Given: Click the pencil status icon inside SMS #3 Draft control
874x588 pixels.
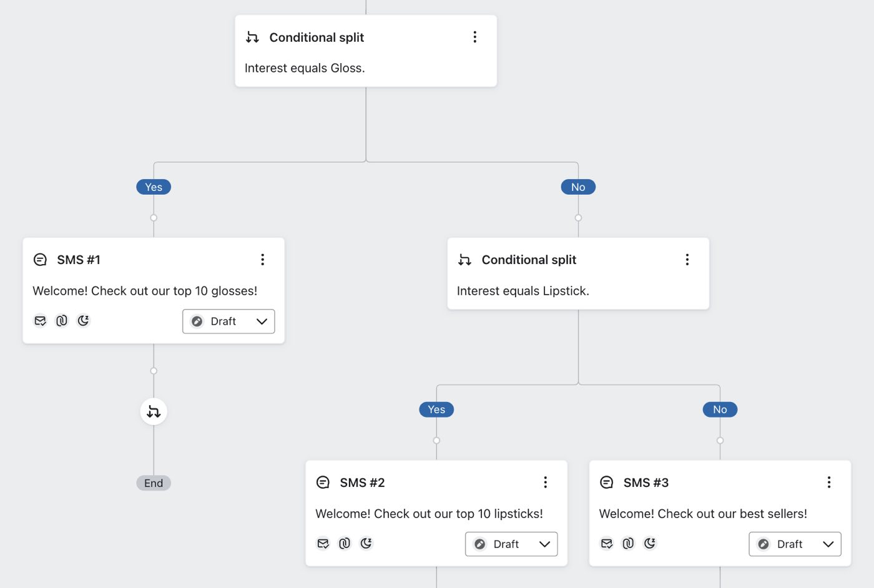Looking at the screenshot, I should [764, 544].
